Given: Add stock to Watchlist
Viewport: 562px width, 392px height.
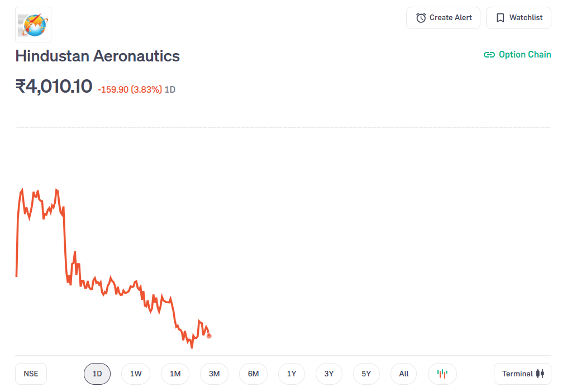Looking at the screenshot, I should click(x=520, y=18).
